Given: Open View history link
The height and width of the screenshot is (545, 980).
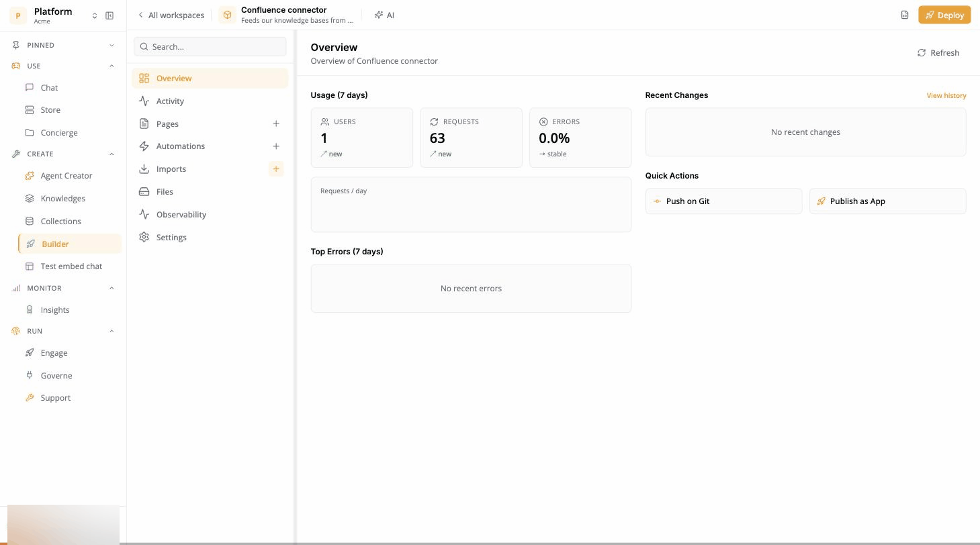Looking at the screenshot, I should coord(946,95).
